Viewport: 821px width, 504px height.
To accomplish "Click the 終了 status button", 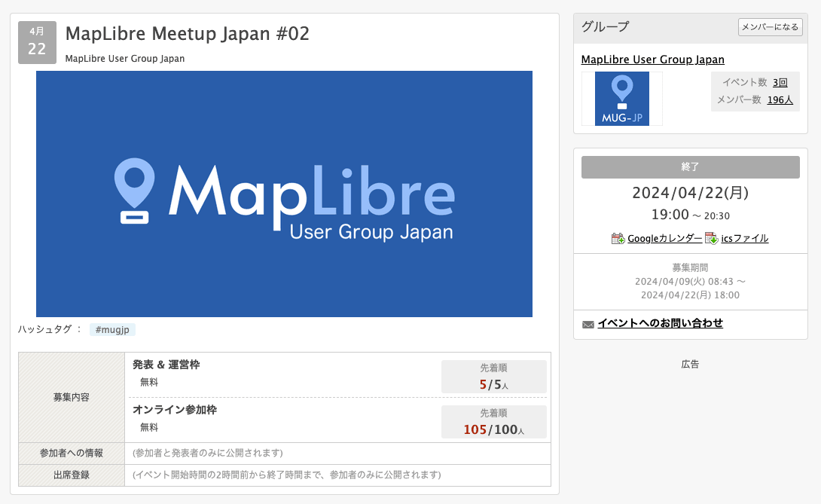I will (690, 167).
